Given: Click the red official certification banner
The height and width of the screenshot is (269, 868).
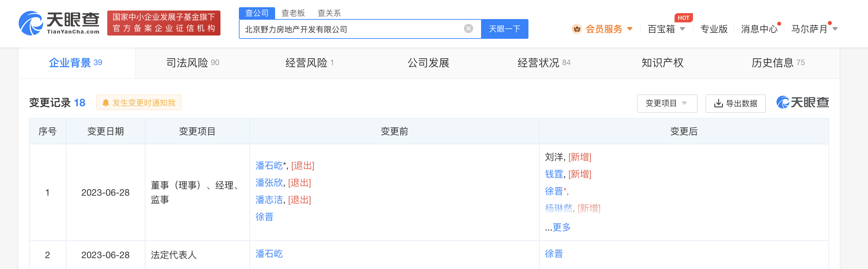Looking at the screenshot, I should [x=164, y=23].
